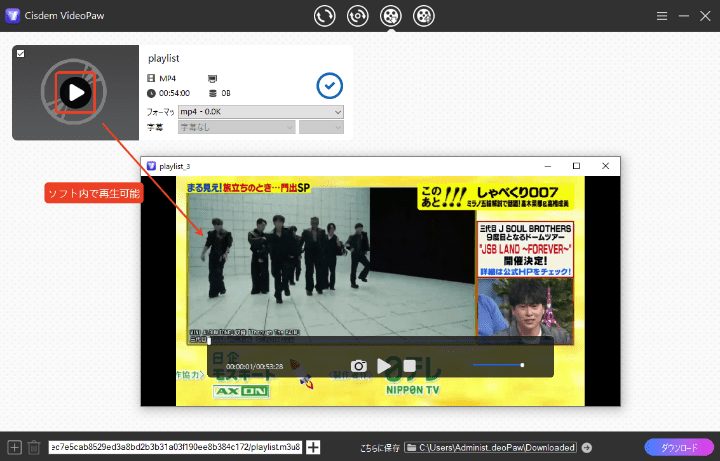
Task: Switch to the second top toolbar tab icon
Action: pos(357,16)
